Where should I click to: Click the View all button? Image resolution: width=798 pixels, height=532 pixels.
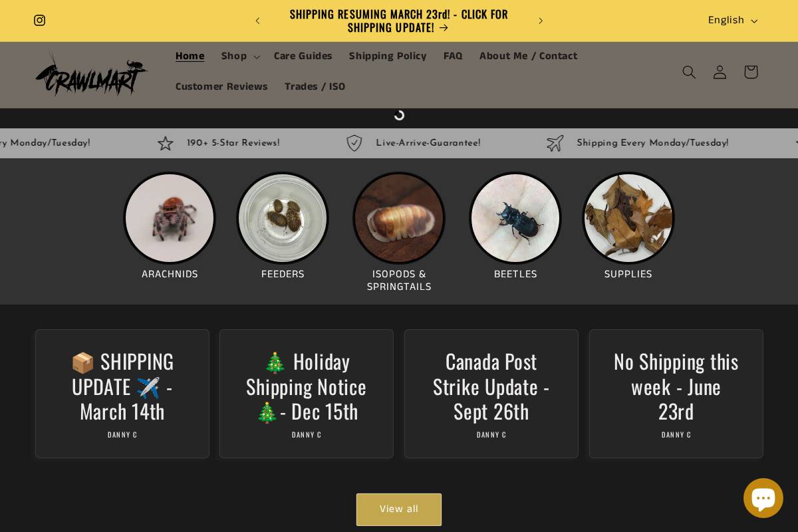(399, 509)
